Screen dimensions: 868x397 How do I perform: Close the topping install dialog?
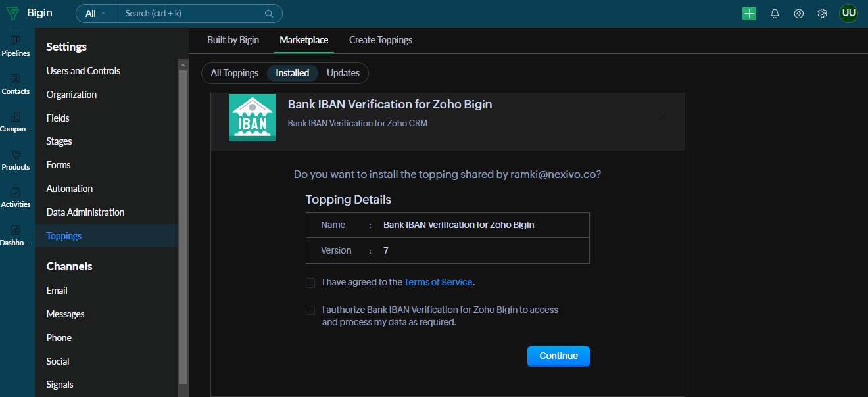[663, 116]
